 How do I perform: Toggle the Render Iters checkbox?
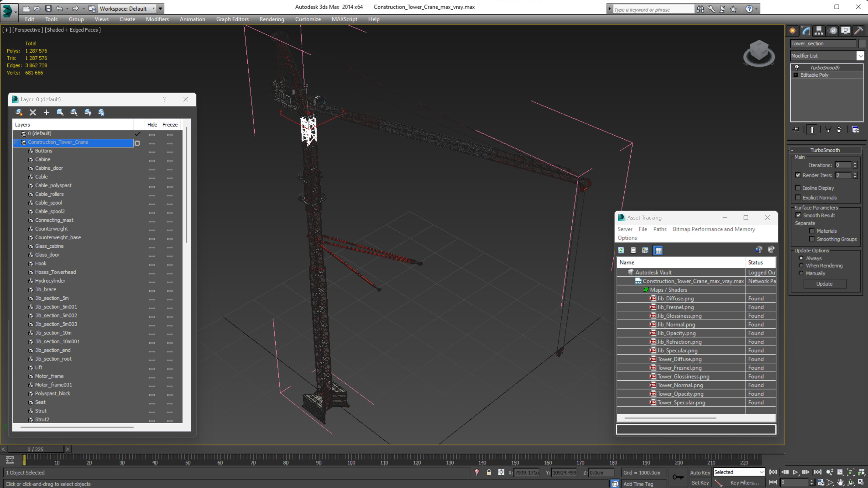(x=798, y=175)
